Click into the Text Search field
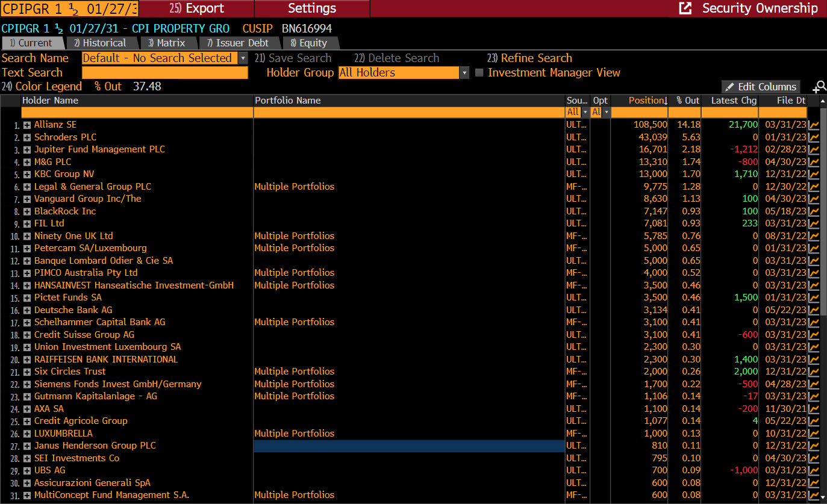 [164, 73]
